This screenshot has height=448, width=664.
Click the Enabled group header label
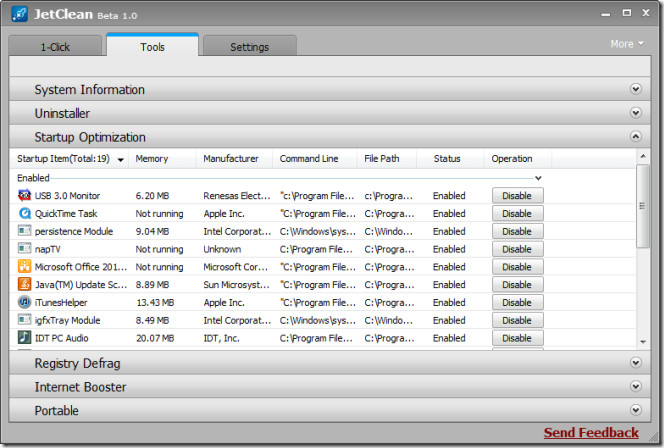(x=33, y=178)
